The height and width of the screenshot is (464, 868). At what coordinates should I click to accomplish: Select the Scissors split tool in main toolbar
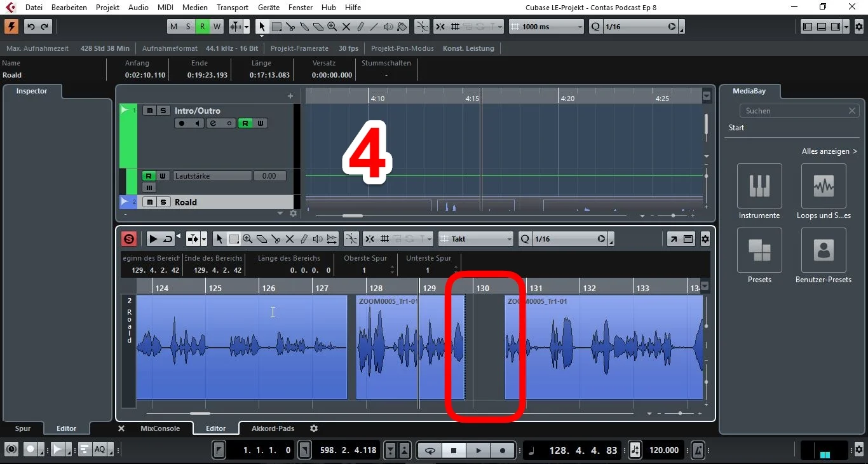pos(290,27)
